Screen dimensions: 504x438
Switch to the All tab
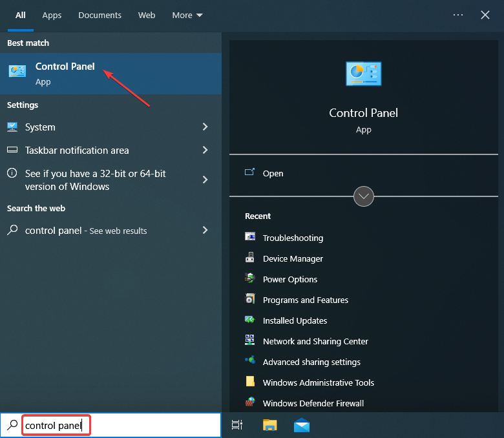[20, 15]
